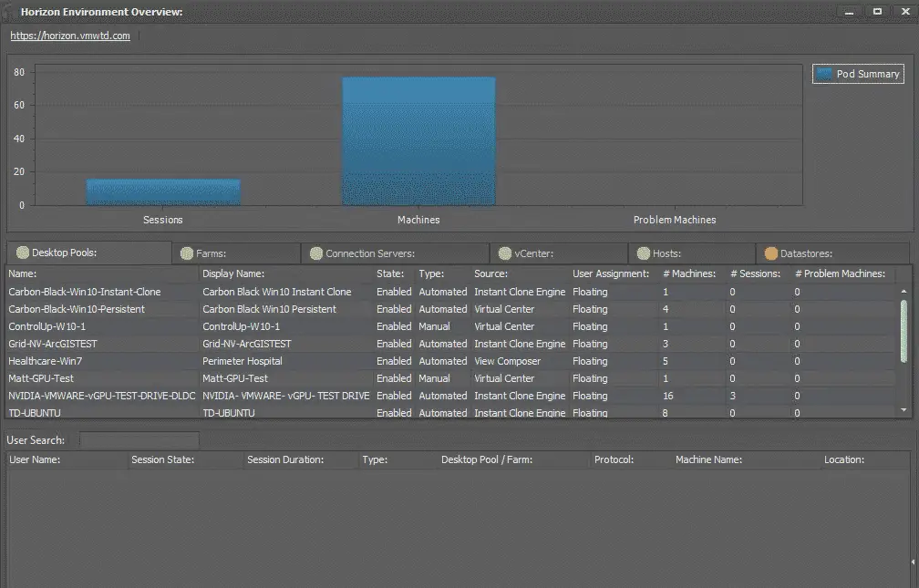Select the NVIDIA-VMWARE-vGPU-TEST-DRIVE-DLDC row
Screen dimensions: 919x588
click(451, 396)
